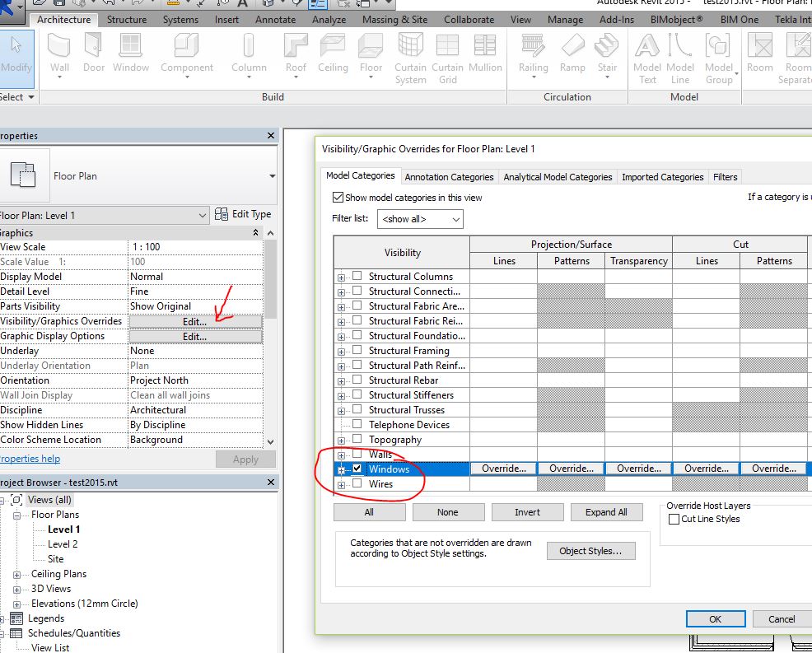Screen dimensions: 812x653
Task: Place a Room with the Room tool
Action: (x=759, y=54)
